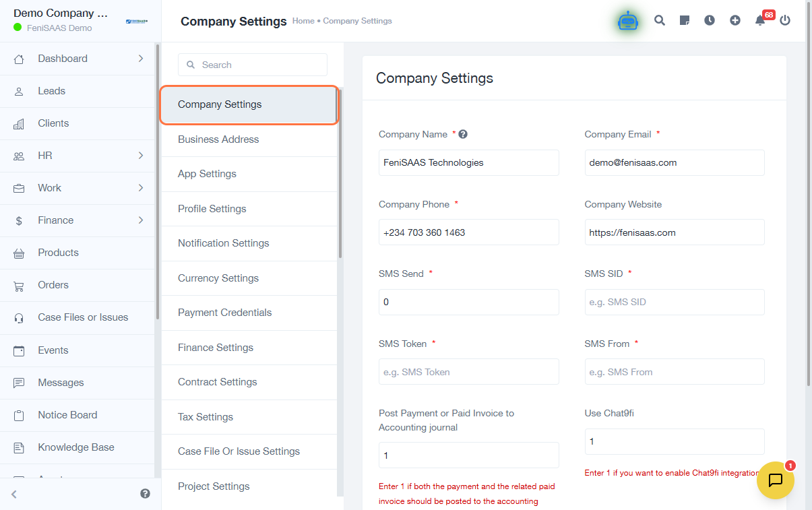Open Business Address settings
Viewport: 812px width, 510px height.
(218, 139)
